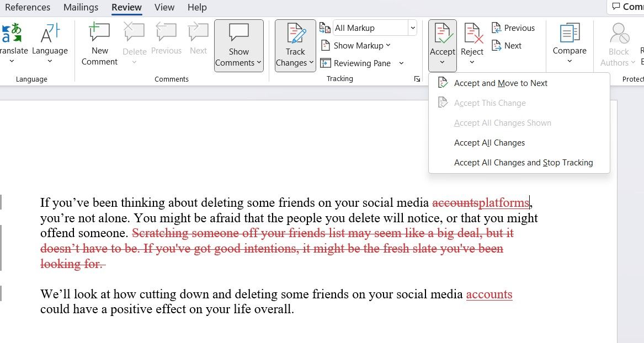Image resolution: width=644 pixels, height=343 pixels.
Task: Open the Tracking group dialog launcher
Action: (x=417, y=79)
